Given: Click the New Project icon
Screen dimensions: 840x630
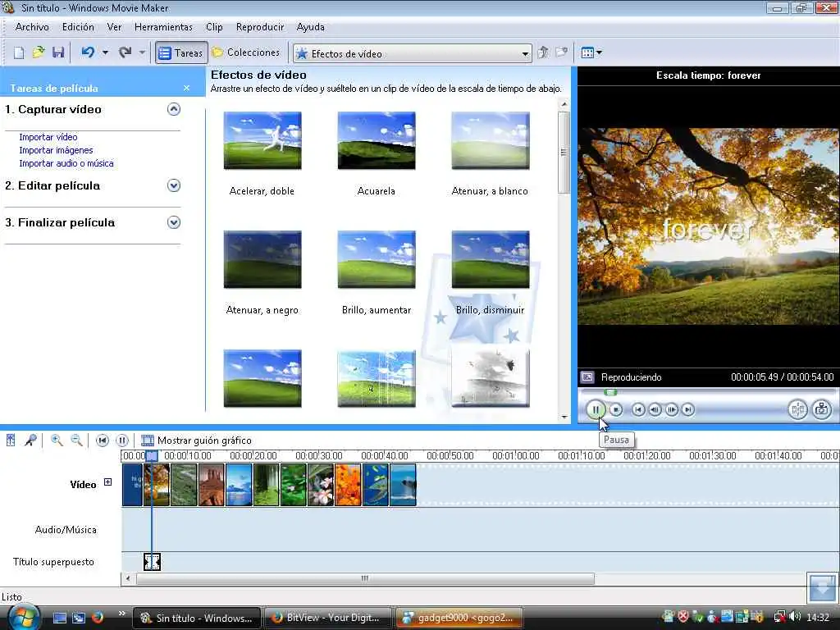Looking at the screenshot, I should pyautogui.click(x=19, y=52).
